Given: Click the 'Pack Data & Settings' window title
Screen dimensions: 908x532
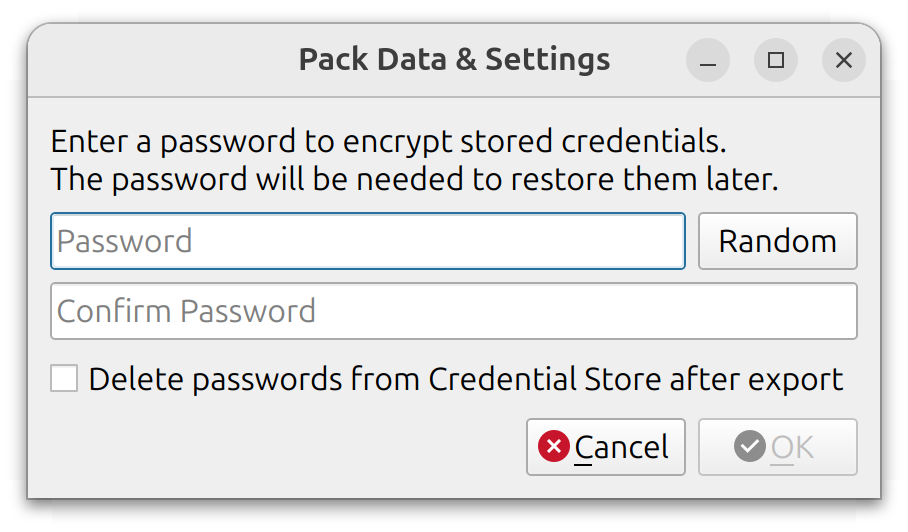Looking at the screenshot, I should pos(454,59).
